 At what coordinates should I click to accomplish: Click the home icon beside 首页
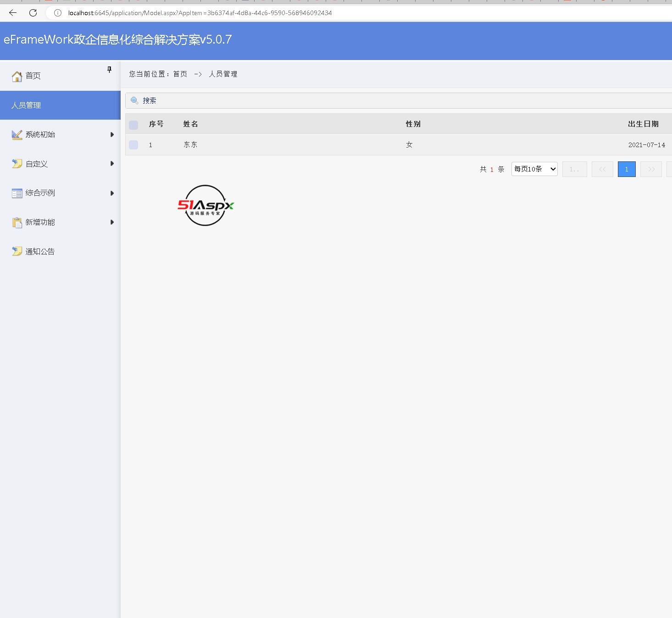click(17, 76)
